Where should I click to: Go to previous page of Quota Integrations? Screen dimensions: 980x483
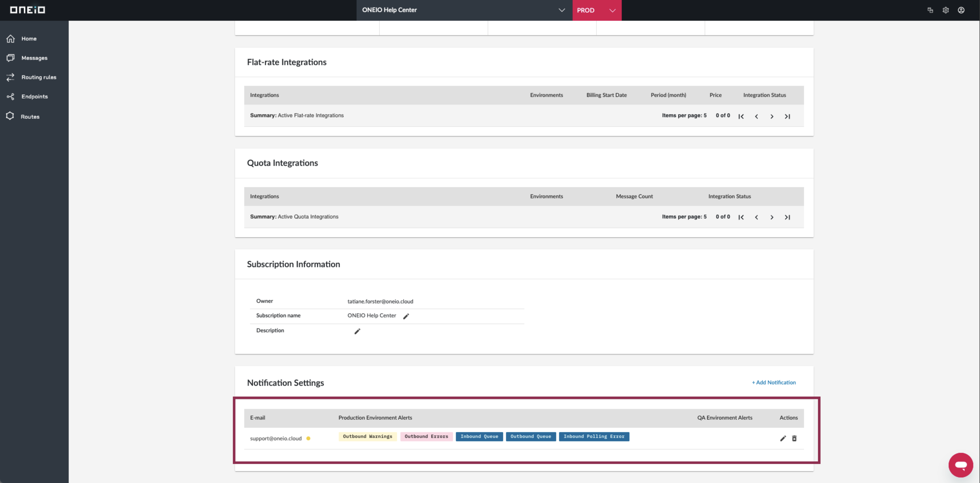coord(756,217)
